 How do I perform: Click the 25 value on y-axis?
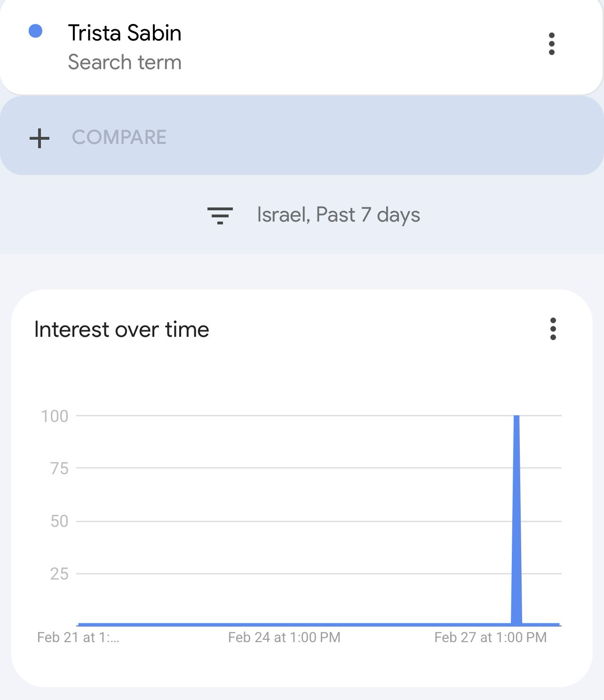click(x=59, y=574)
